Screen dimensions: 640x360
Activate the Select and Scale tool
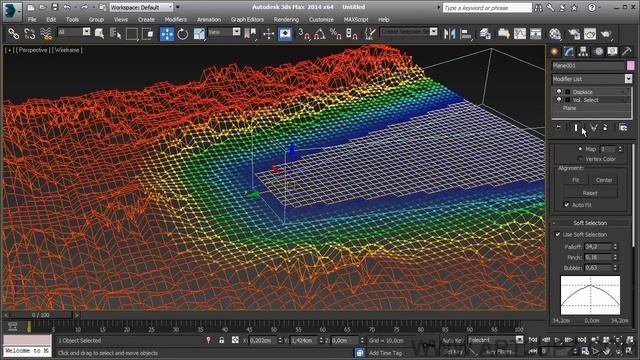(199, 34)
